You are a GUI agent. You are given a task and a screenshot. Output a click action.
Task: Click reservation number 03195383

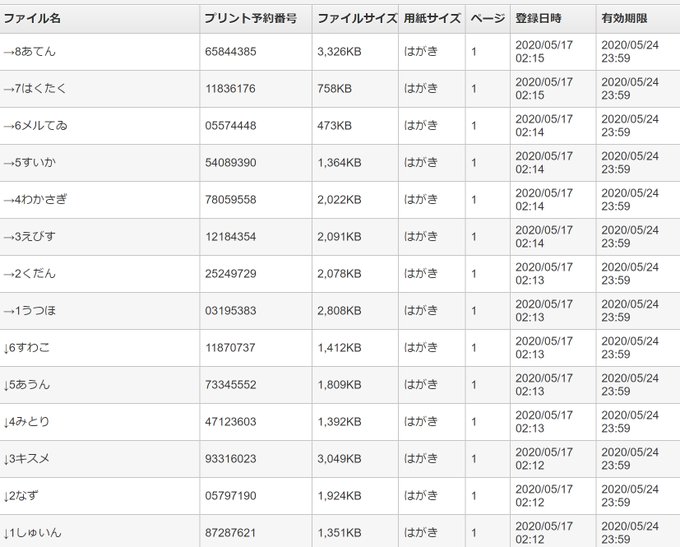coord(231,311)
